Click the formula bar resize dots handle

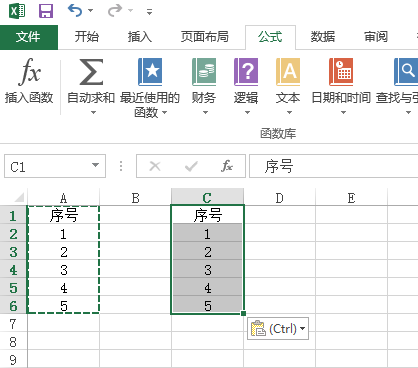point(121,166)
